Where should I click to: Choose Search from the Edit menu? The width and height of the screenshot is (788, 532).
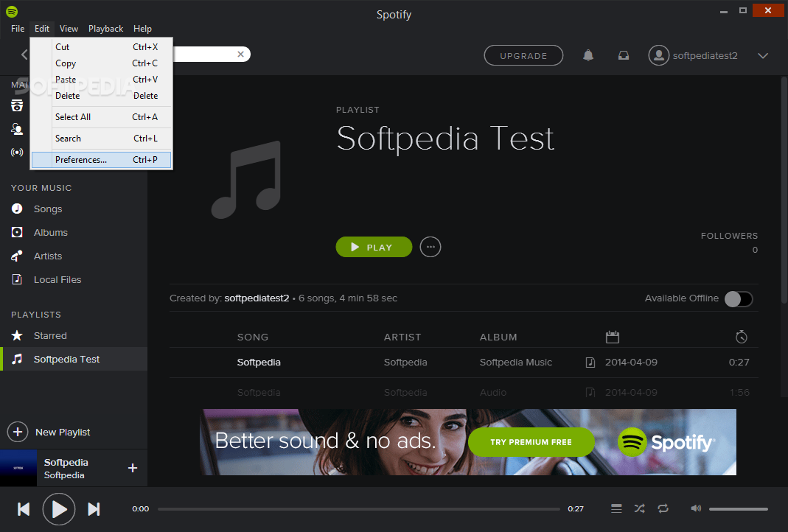tap(102, 138)
